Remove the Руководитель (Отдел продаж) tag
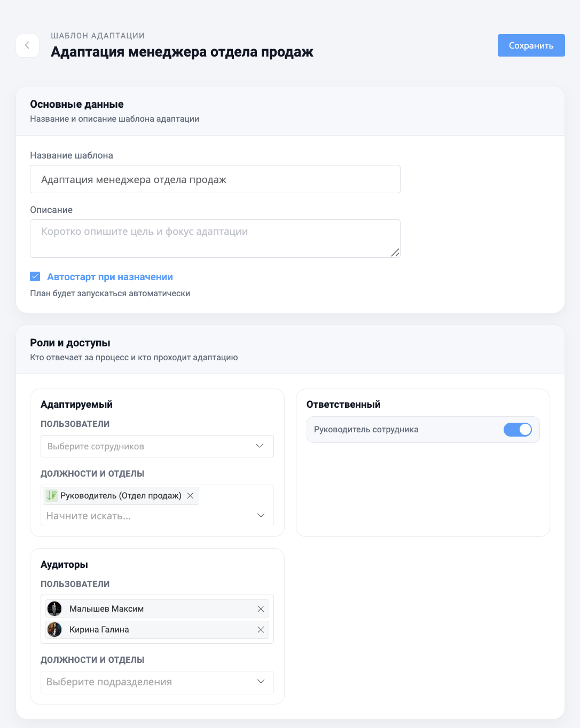580x728 pixels. [x=190, y=495]
